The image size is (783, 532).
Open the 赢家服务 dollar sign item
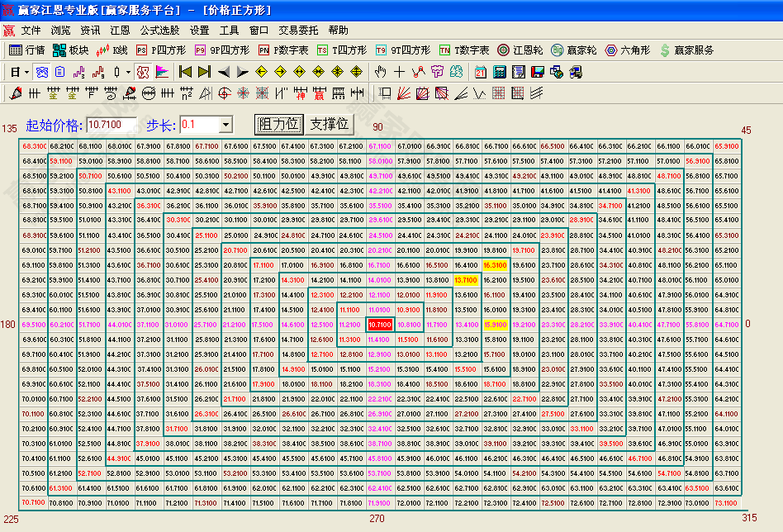pos(687,50)
